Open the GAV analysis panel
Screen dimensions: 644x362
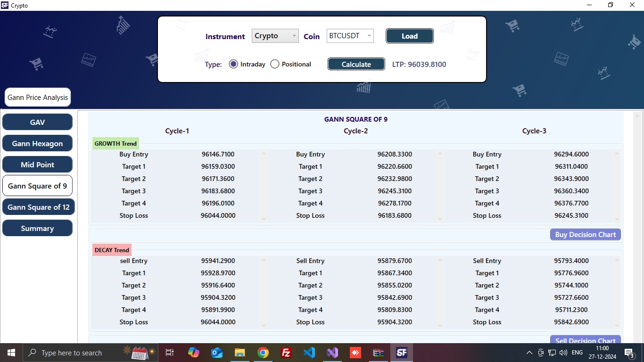(37, 122)
